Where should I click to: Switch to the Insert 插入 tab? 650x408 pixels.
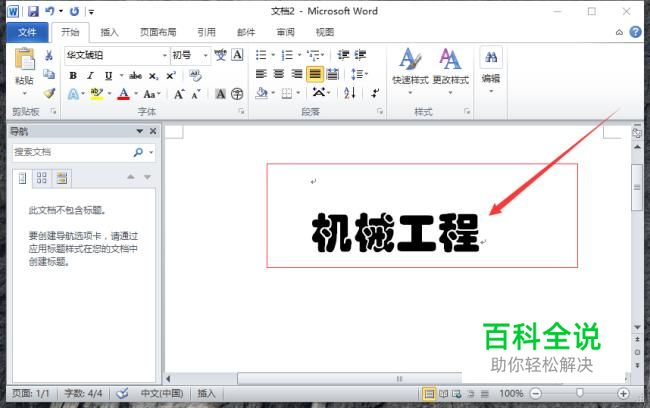coord(109,32)
